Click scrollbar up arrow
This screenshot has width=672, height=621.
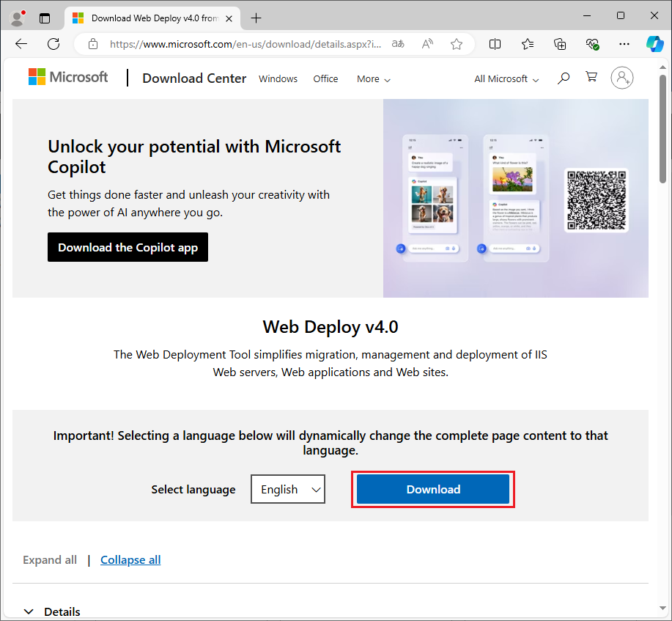click(662, 67)
